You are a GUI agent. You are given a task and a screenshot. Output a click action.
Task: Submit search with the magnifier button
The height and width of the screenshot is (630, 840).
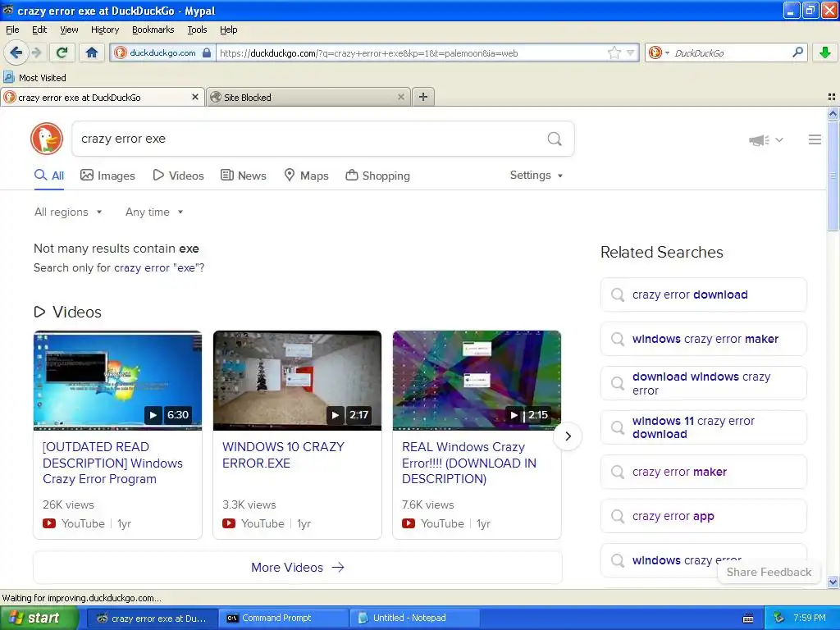555,139
